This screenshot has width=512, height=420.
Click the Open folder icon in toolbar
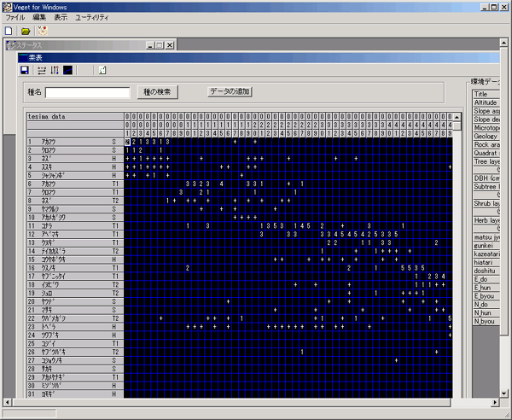(x=26, y=31)
